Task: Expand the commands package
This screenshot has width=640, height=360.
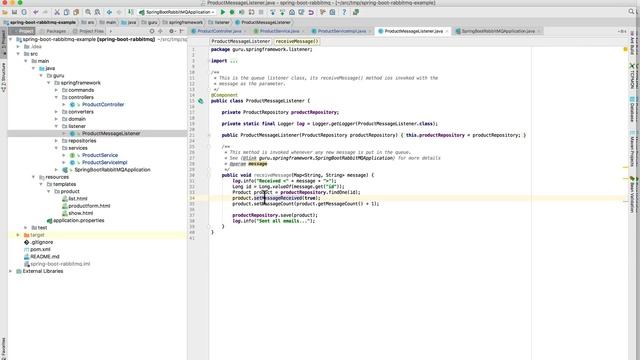Action: [56, 90]
